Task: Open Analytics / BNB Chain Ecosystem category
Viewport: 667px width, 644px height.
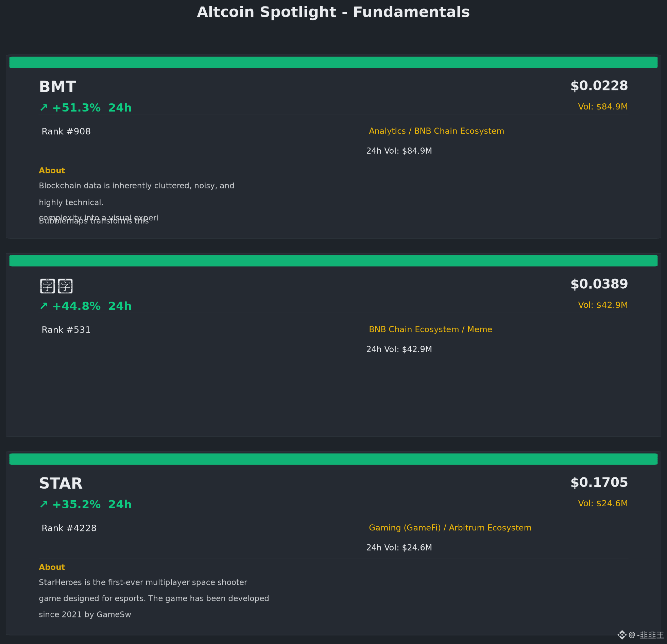Action: click(x=437, y=131)
